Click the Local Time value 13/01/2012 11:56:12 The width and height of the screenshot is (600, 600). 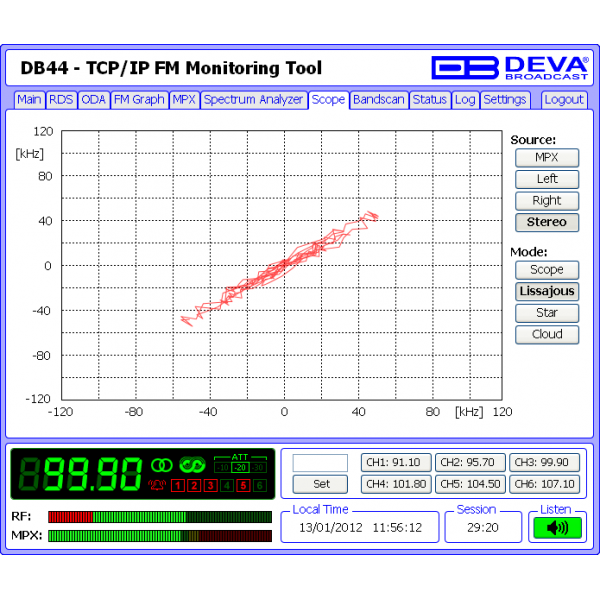pos(360,528)
